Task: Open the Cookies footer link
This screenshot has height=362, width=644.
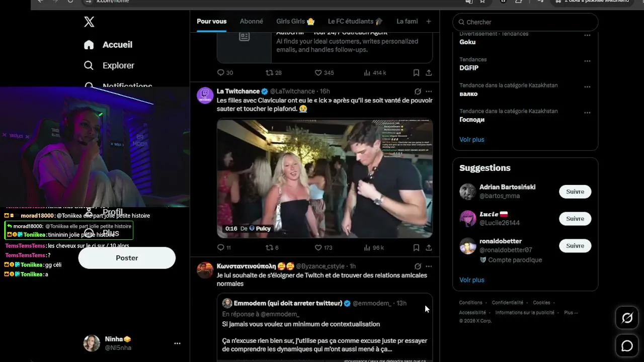Action: (541, 303)
